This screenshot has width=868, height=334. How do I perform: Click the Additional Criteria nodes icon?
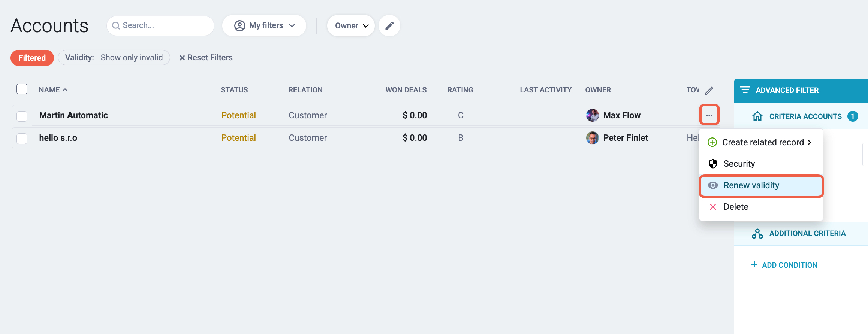click(x=757, y=234)
